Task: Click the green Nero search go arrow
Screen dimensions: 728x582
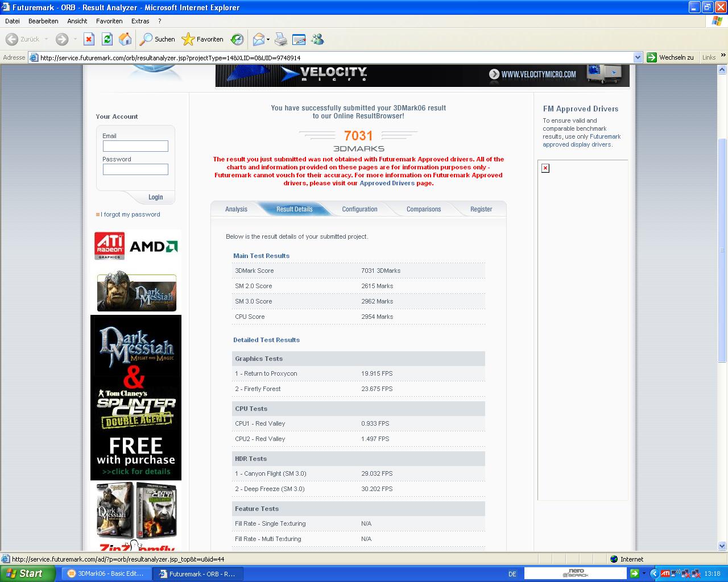Action: [634, 573]
